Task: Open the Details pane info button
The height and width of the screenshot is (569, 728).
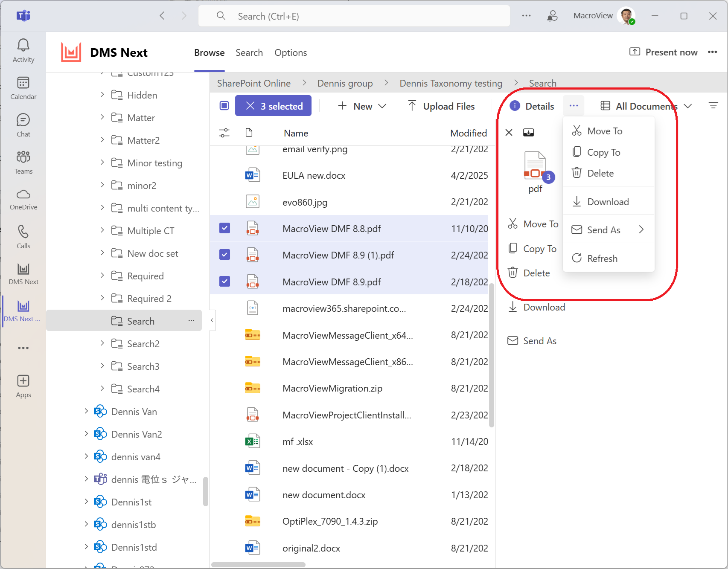Action: tap(532, 106)
